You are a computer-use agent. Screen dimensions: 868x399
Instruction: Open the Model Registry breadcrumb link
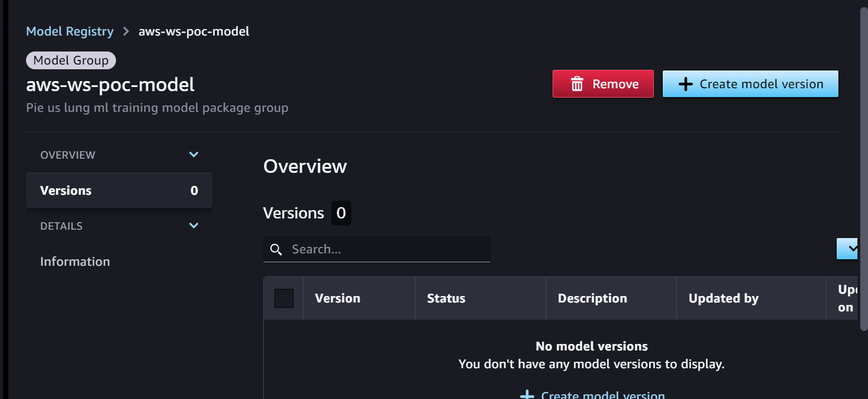[x=69, y=31]
